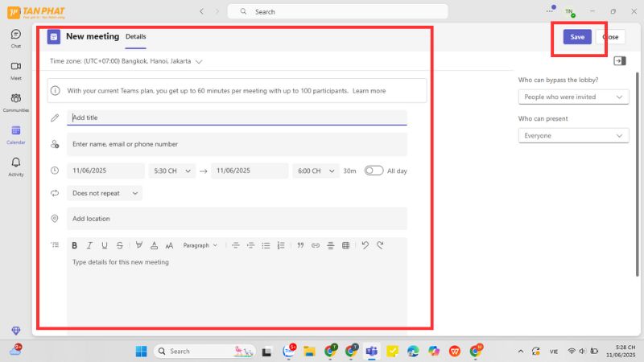Insert a bulleted list

pyautogui.click(x=266, y=245)
